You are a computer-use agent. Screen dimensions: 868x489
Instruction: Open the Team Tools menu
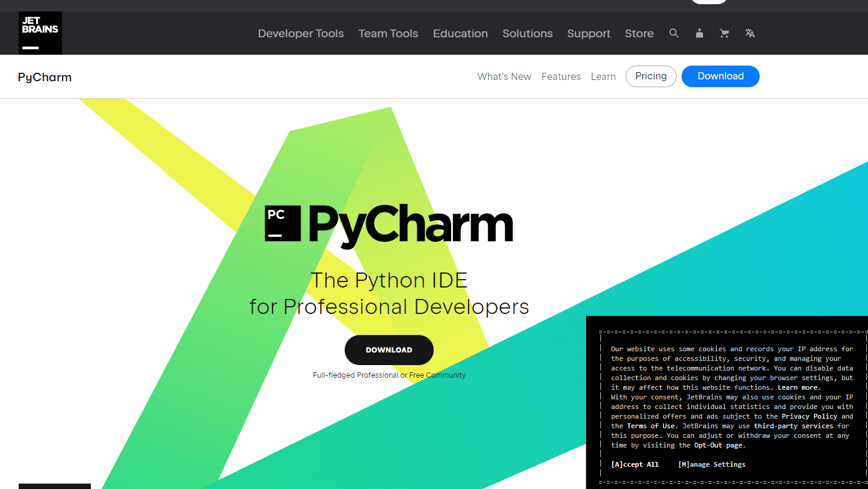tap(388, 34)
